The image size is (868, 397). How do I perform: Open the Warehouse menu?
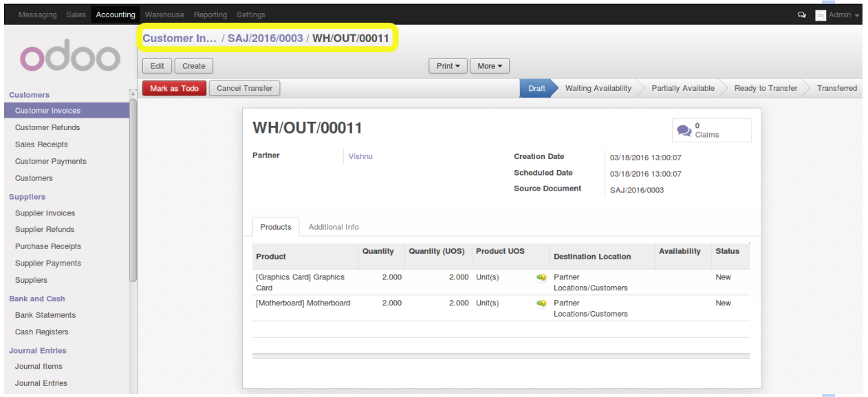pyautogui.click(x=164, y=14)
